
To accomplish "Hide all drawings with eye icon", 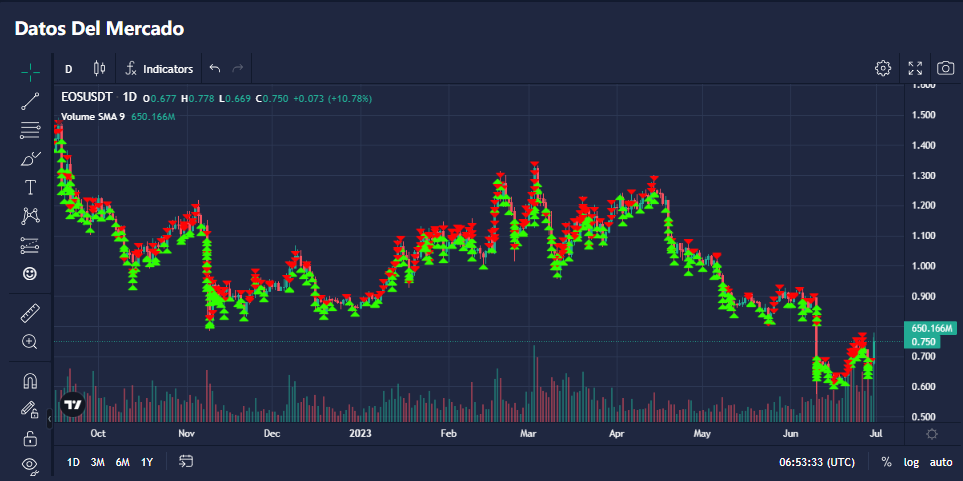I will (30, 465).
